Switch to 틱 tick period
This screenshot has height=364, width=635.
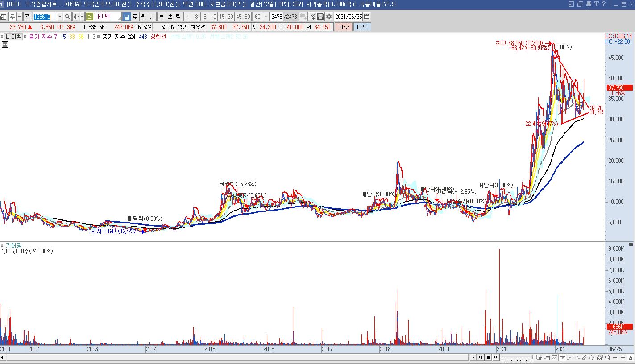[178, 17]
